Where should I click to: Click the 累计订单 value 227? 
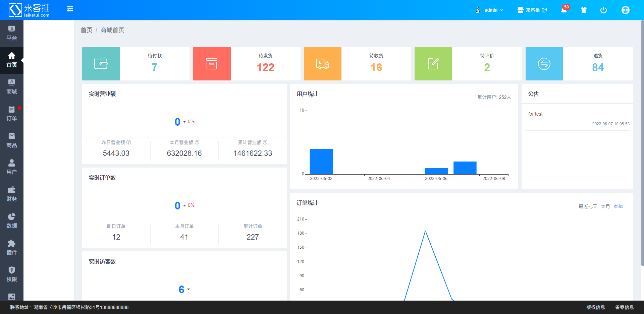[253, 237]
